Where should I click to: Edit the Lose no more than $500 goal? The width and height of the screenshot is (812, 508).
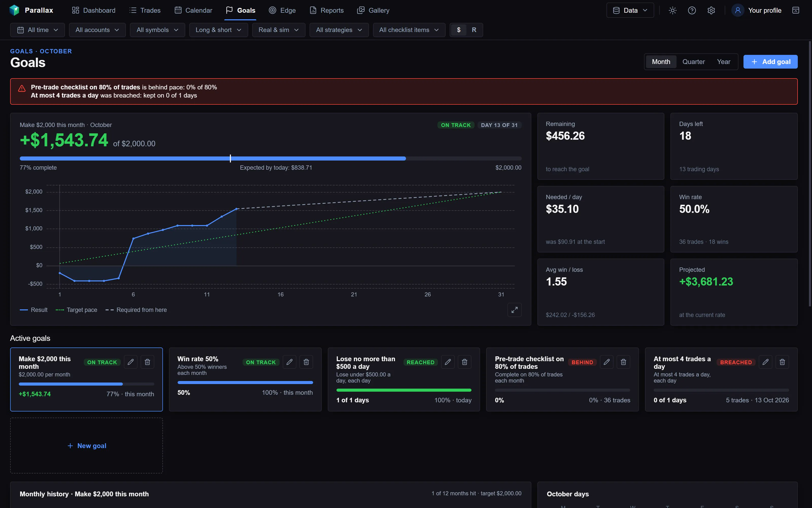click(448, 362)
